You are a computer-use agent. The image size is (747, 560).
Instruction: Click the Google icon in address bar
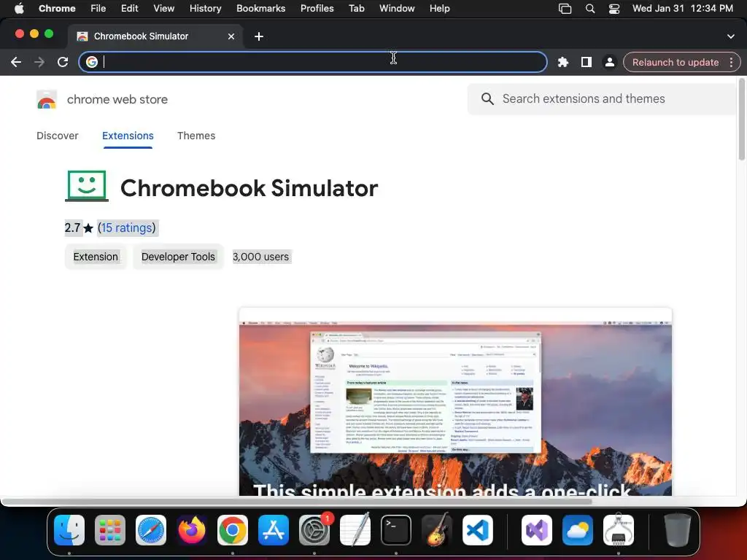(92, 62)
